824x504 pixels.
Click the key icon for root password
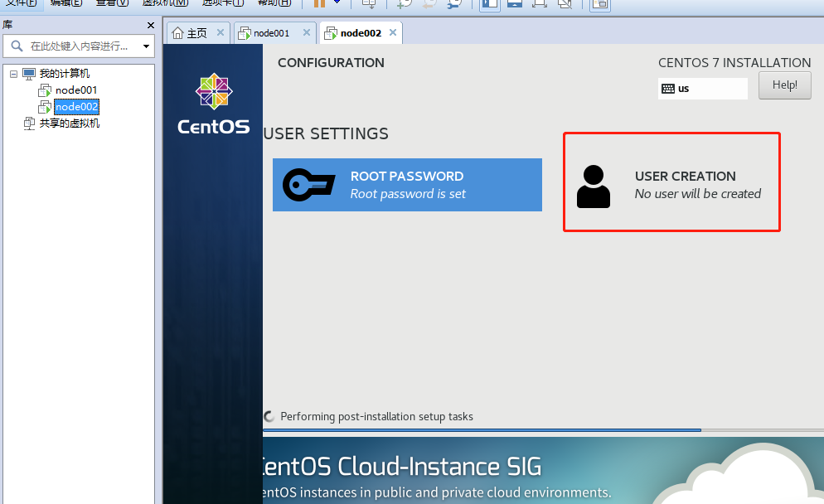coord(308,185)
